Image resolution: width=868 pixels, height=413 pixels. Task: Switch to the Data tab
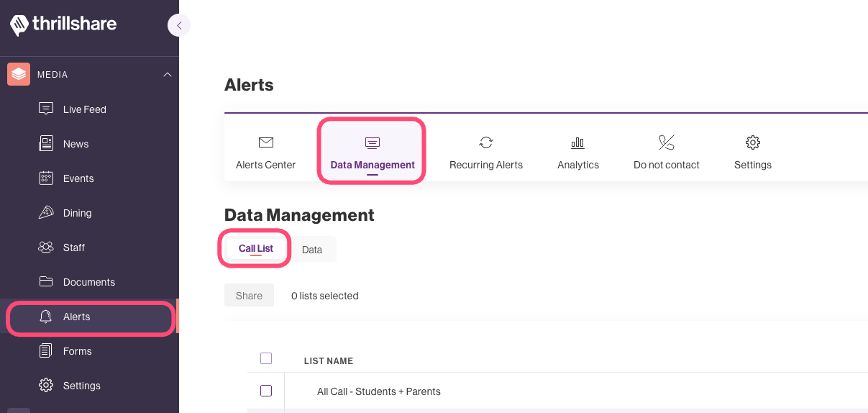pyautogui.click(x=312, y=250)
